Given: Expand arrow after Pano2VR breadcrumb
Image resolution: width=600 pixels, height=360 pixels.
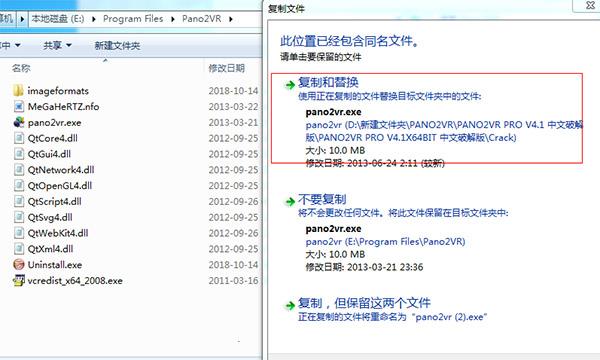Looking at the screenshot, I should click(x=231, y=19).
